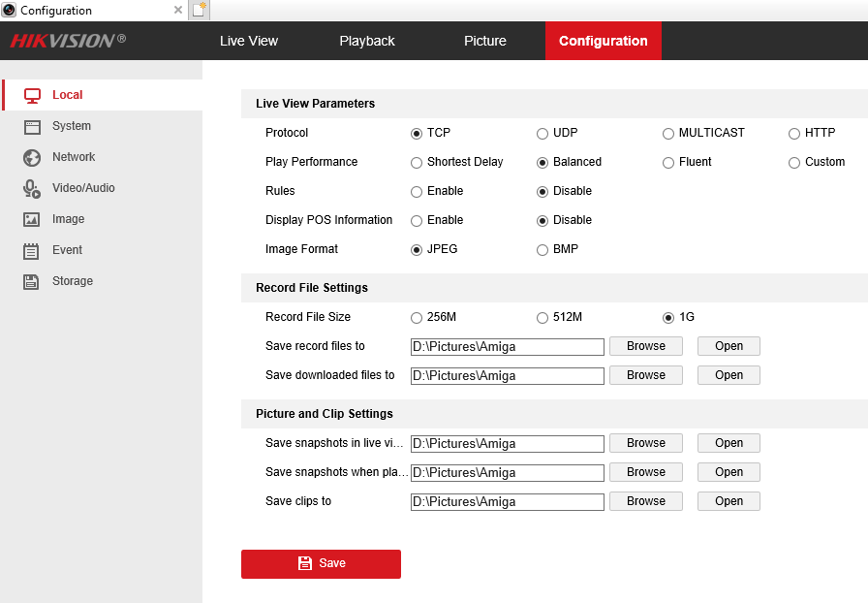
Task: Select 512M record file size
Action: pos(542,317)
